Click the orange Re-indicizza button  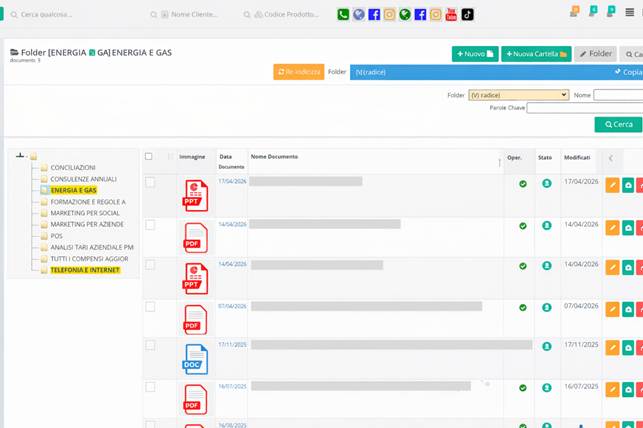(x=298, y=72)
